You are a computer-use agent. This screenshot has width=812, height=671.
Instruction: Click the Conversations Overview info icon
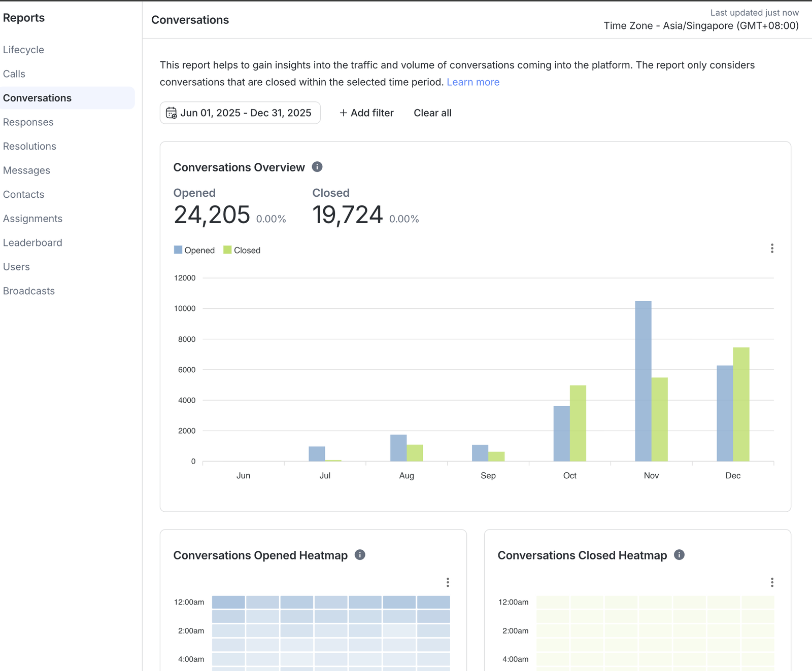pyautogui.click(x=317, y=167)
